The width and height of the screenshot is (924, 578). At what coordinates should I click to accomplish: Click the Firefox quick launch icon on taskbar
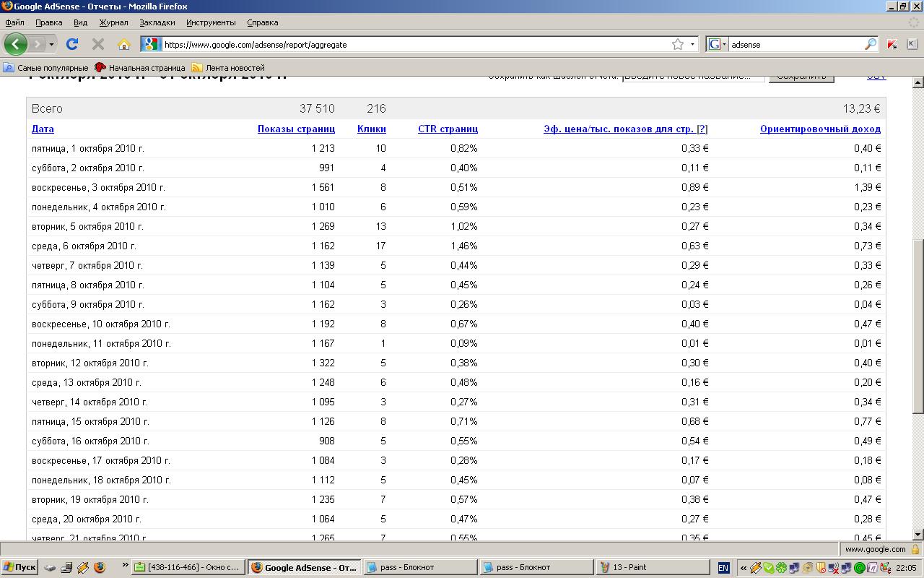tap(100, 567)
